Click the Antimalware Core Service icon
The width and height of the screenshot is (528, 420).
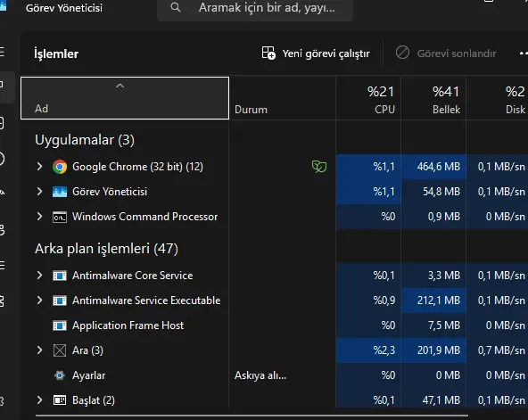click(x=60, y=276)
